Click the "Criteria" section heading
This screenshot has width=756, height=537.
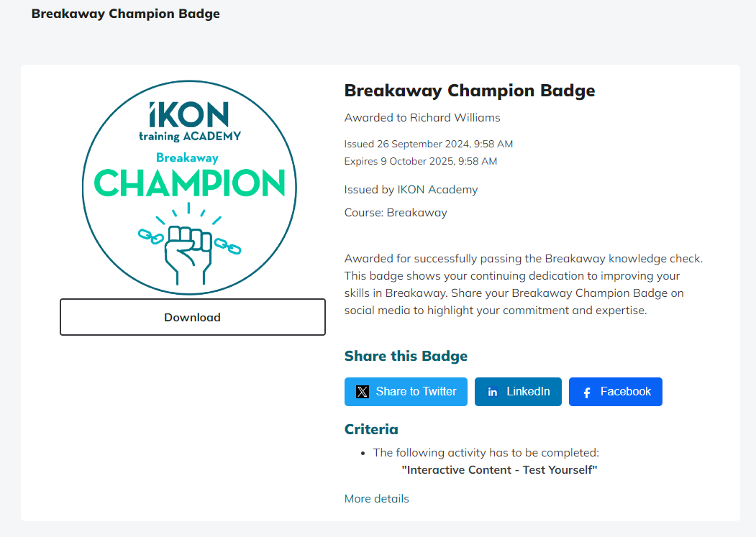tap(371, 428)
